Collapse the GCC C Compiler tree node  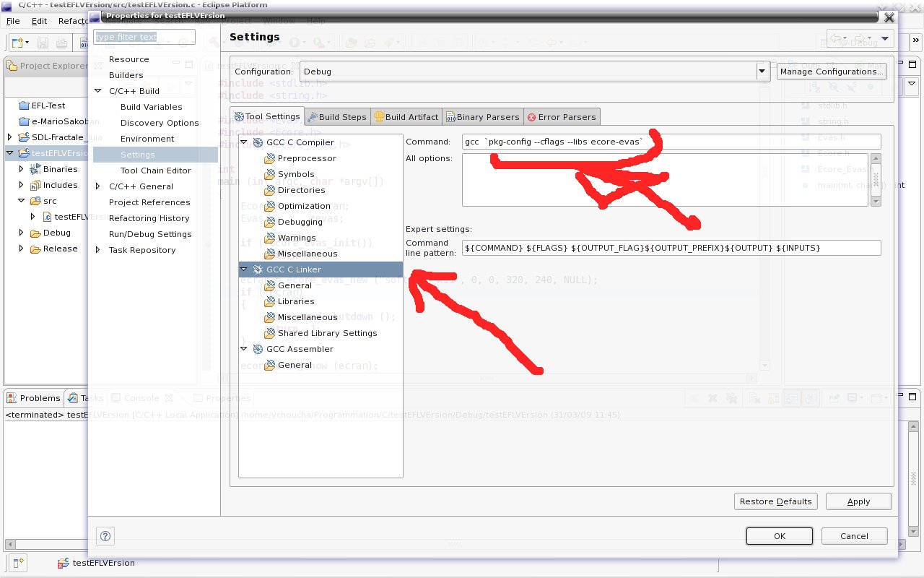click(244, 142)
